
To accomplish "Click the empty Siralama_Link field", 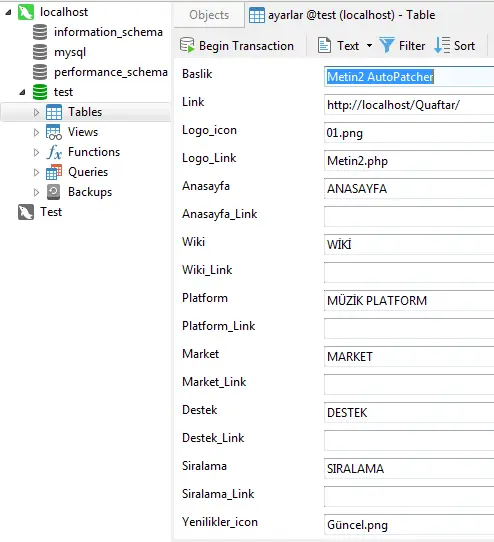I will coord(409,497).
